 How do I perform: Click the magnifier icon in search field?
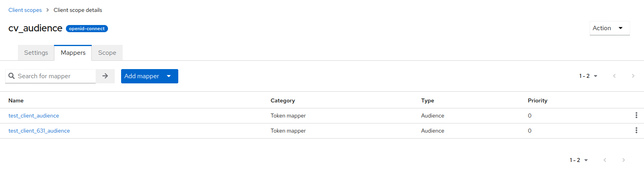coord(12,76)
